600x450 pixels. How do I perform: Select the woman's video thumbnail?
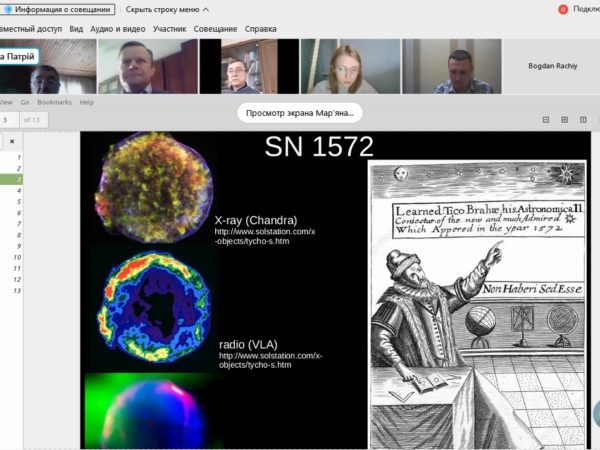click(350, 66)
